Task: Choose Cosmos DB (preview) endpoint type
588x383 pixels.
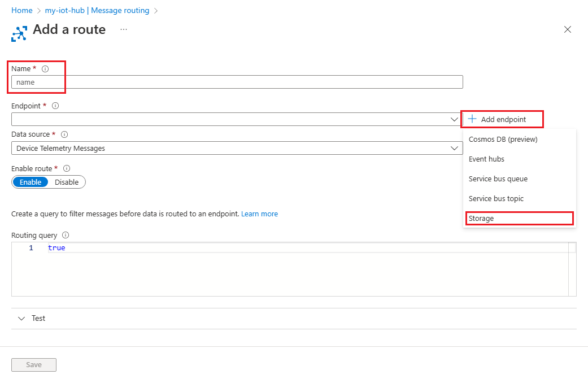Action: 520,139
